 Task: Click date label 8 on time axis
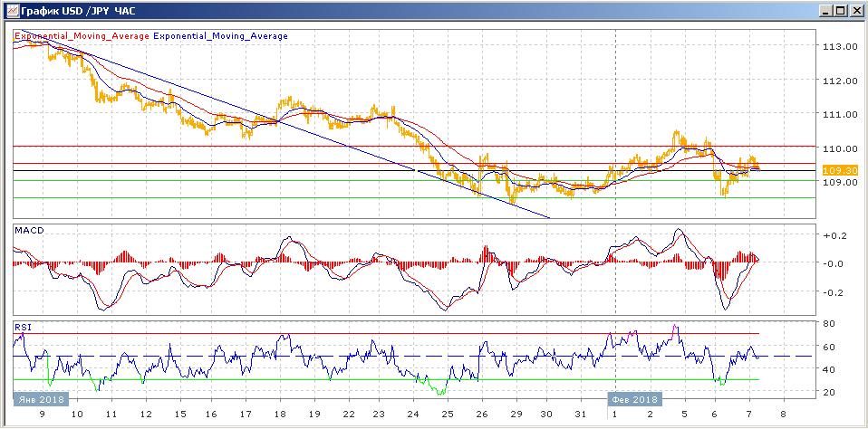783,415
